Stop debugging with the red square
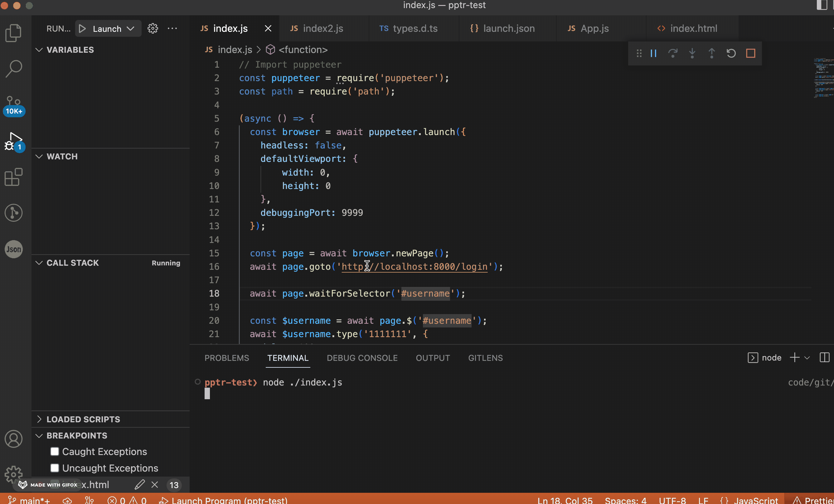 pyautogui.click(x=750, y=53)
